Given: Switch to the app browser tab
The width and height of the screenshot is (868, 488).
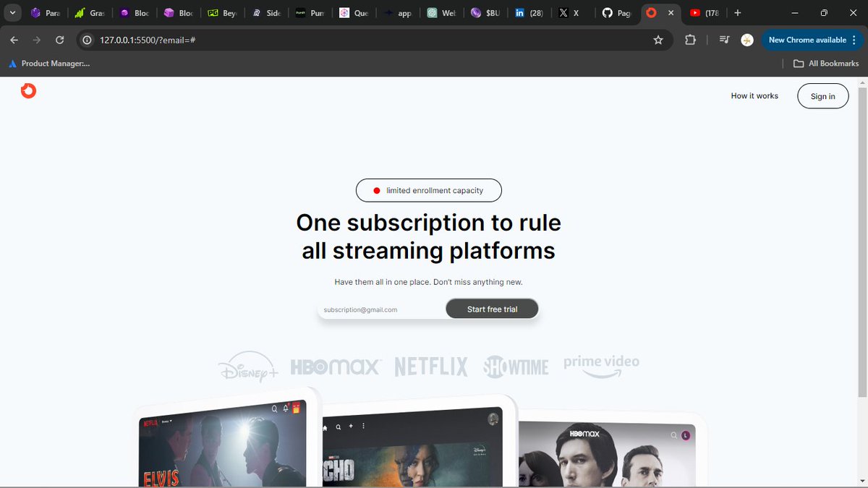Looking at the screenshot, I should tap(399, 13).
